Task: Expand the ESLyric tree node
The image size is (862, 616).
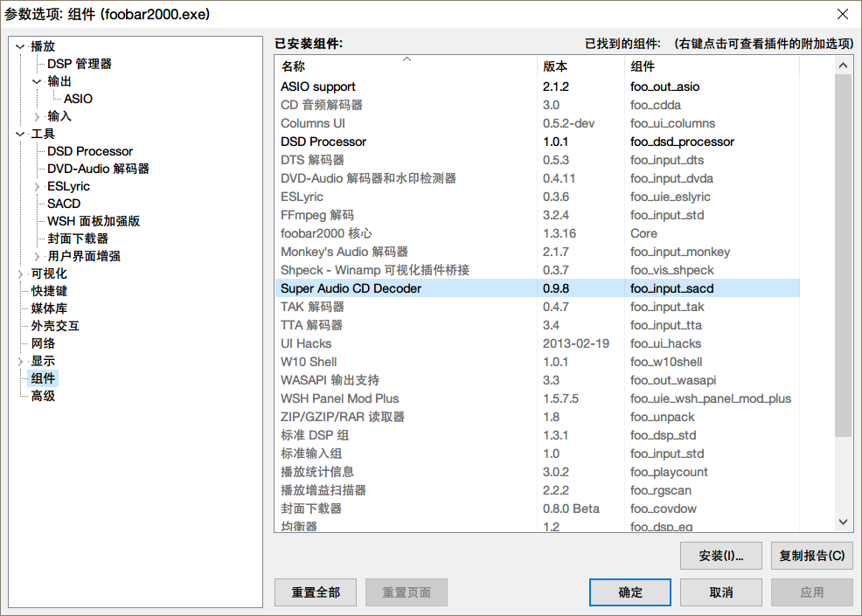Action: [37, 186]
